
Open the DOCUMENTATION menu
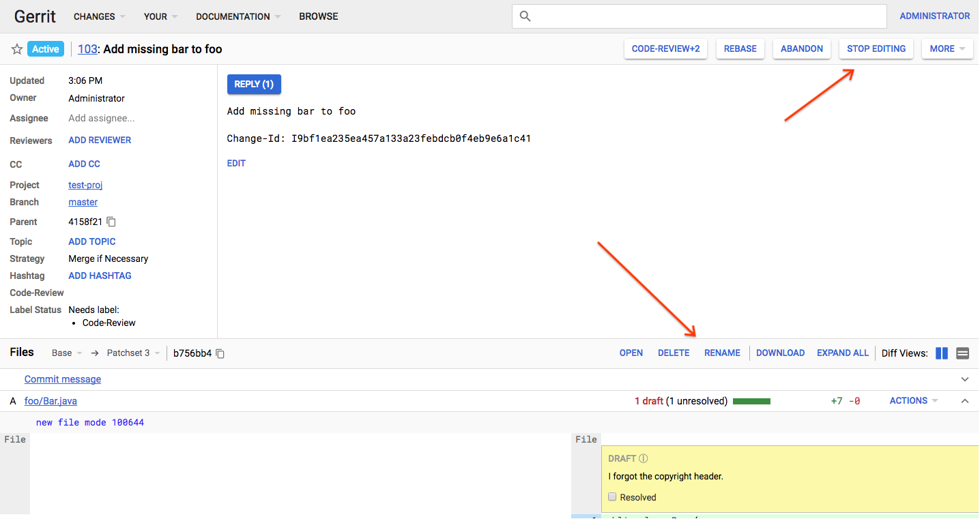tap(237, 16)
